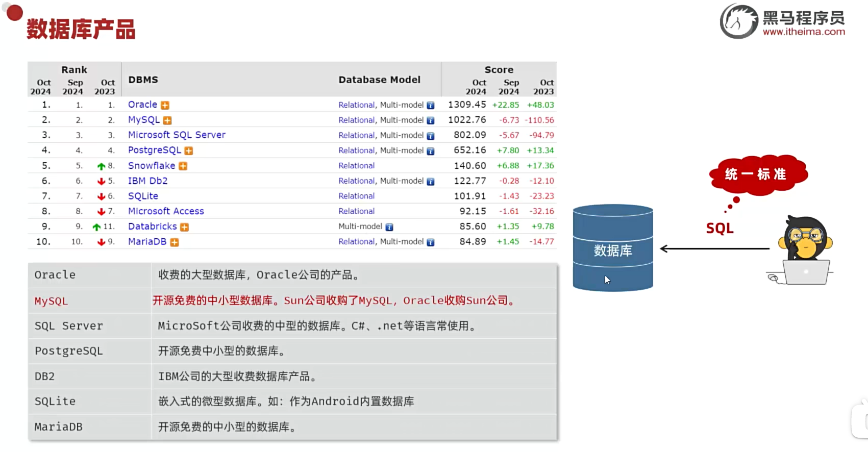Click the plus icon beside PostgreSQL
The height and width of the screenshot is (452, 868).
[x=189, y=151]
